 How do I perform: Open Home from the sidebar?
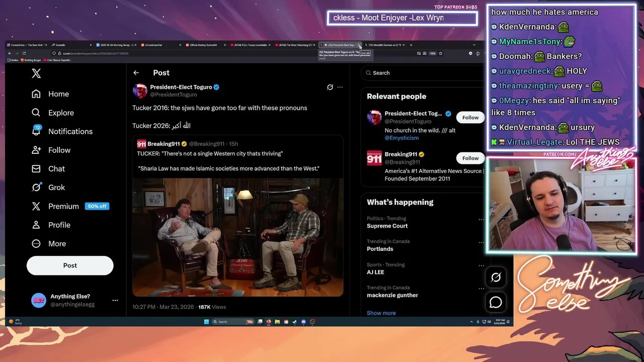(50, 94)
